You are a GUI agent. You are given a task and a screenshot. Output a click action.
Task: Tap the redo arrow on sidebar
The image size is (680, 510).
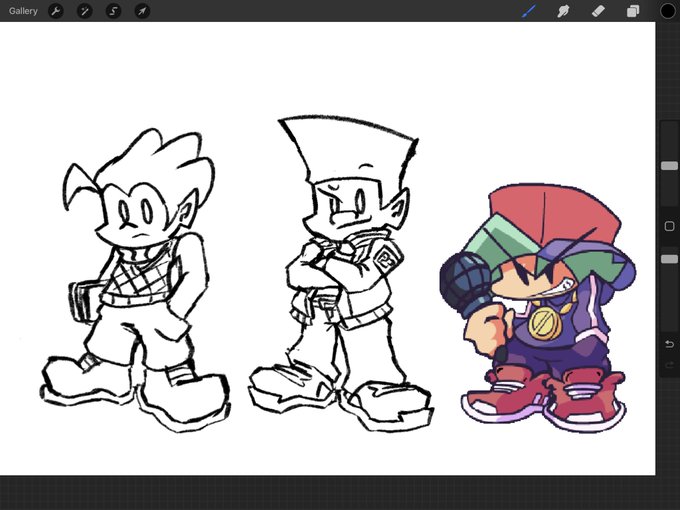pos(669,366)
